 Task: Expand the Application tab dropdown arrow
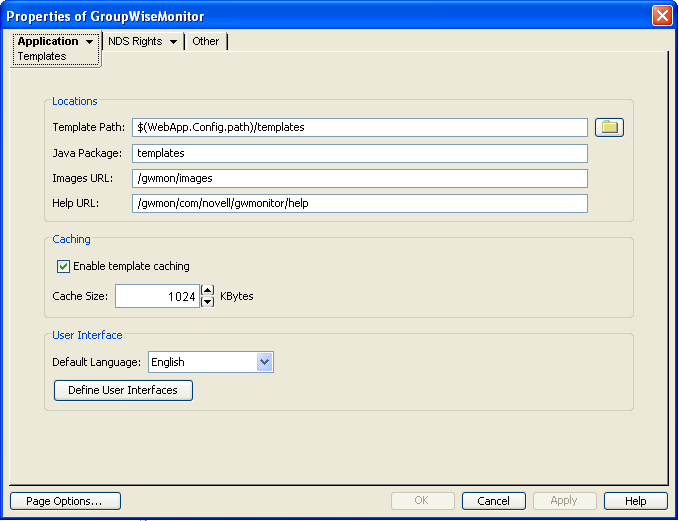pyautogui.click(x=89, y=42)
